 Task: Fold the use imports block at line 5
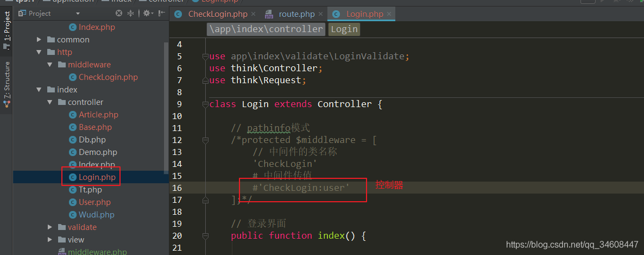tap(205, 57)
